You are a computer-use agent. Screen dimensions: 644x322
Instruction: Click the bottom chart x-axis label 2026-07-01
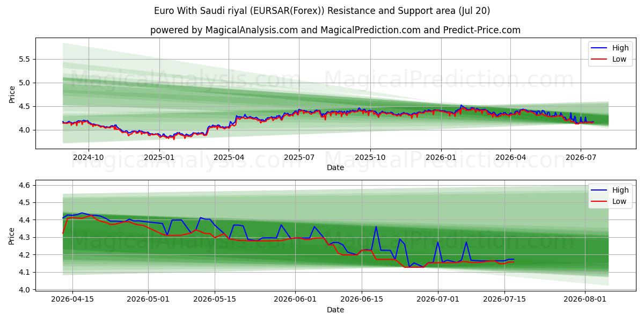[438, 300]
